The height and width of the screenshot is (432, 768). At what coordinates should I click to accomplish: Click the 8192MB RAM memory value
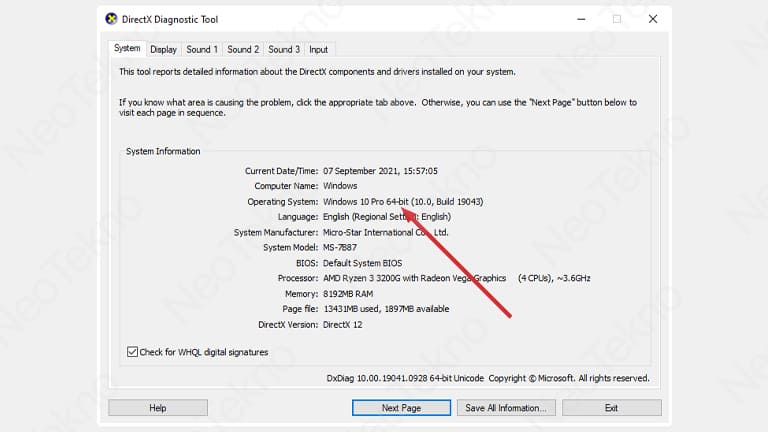[348, 294]
